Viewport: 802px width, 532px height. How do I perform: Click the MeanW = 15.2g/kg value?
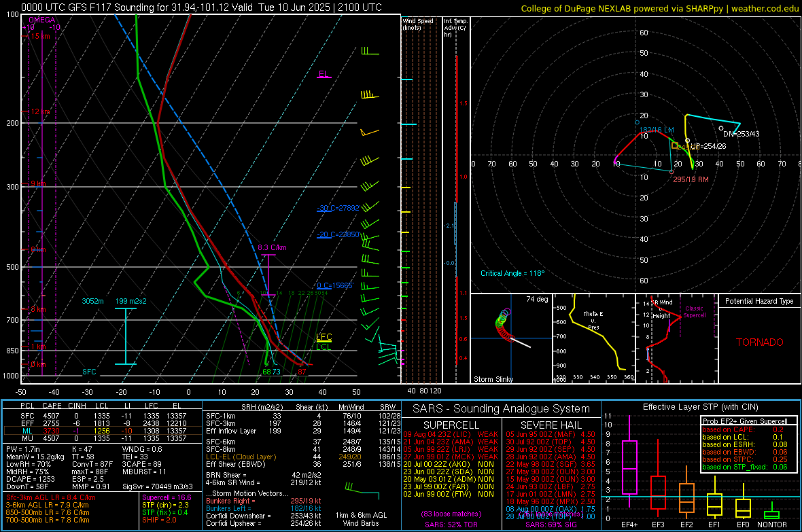click(35, 457)
